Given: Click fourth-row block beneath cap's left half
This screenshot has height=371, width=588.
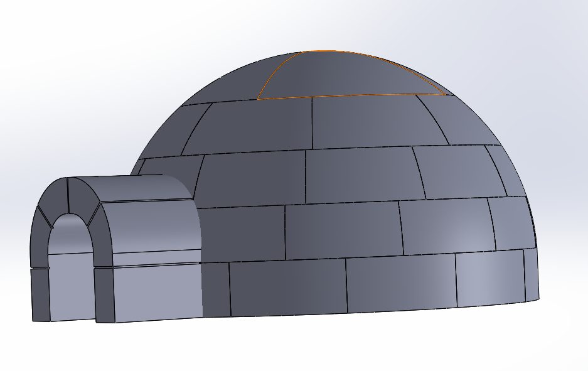Looking at the screenshot, I should coord(257,129).
